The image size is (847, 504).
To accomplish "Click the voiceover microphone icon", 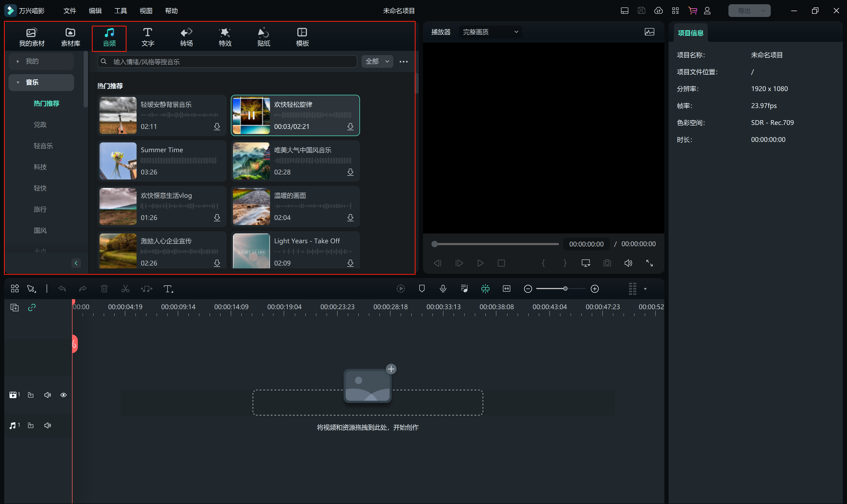I will tap(443, 289).
